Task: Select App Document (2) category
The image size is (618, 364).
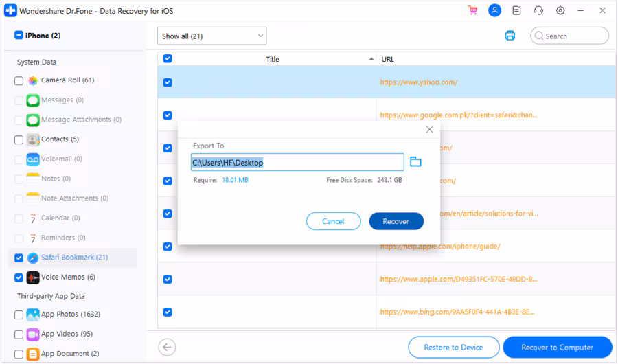Action: (70, 353)
